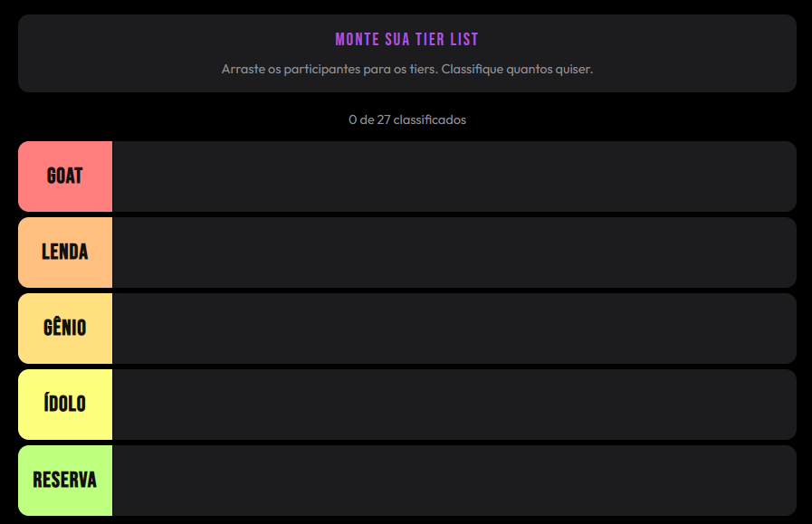Viewport: 812px width, 524px height.
Task: Click the empty RESERVA tier row
Action: pyautogui.click(x=454, y=481)
